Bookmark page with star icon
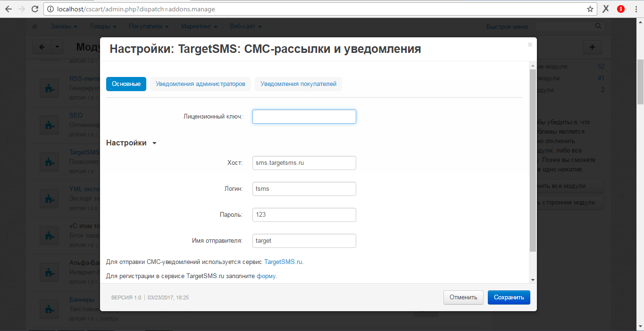This screenshot has width=644, height=331. click(x=590, y=9)
